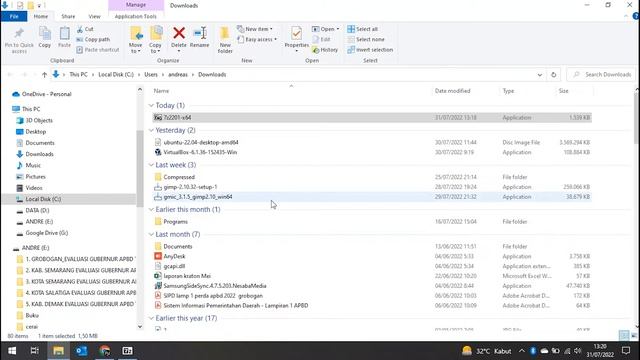Open Outlook from taskbar
Viewport: 640px width, 360px height.
click(81, 351)
